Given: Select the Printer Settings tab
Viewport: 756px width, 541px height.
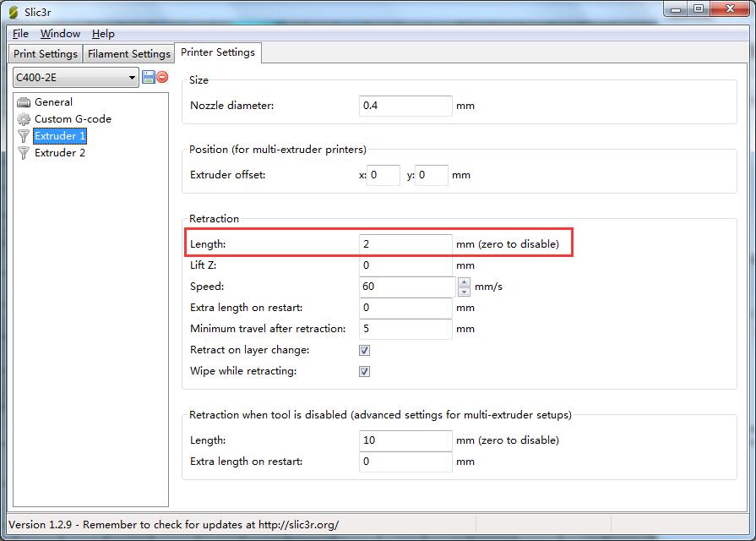Looking at the screenshot, I should pyautogui.click(x=218, y=52).
